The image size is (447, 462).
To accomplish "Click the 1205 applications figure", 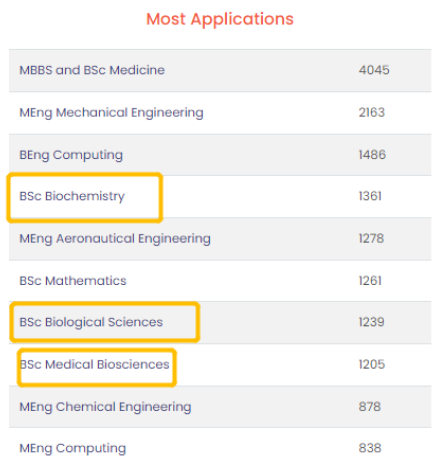I will click(372, 364).
